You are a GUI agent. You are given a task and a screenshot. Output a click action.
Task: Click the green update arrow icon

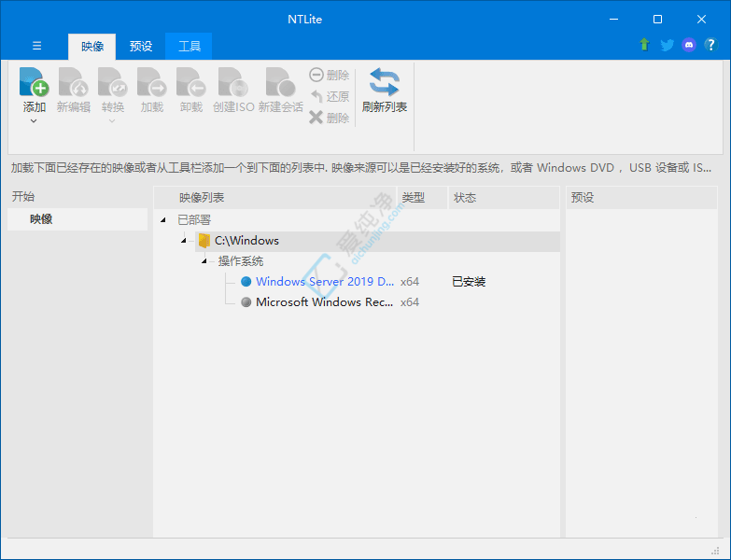tap(644, 45)
